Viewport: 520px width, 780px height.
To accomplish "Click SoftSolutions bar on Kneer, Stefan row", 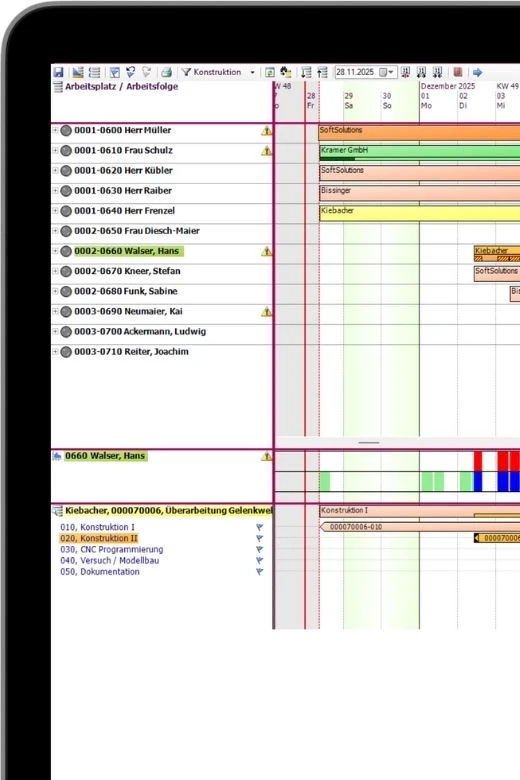I will [497, 273].
